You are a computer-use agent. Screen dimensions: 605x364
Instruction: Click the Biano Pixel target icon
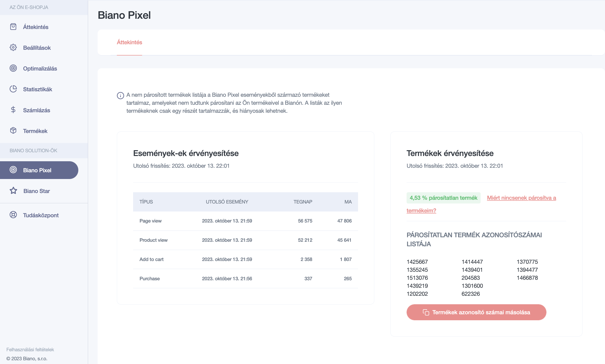coord(13,170)
